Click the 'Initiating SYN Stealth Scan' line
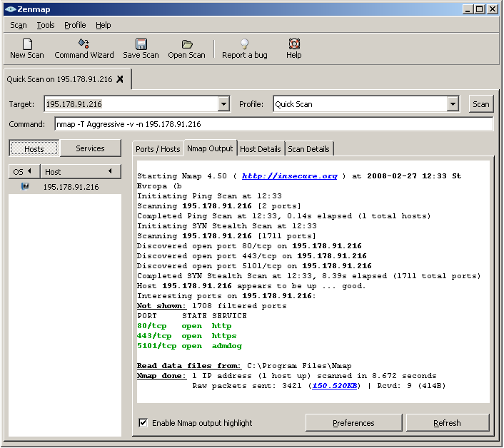504x448 pixels. tap(227, 226)
